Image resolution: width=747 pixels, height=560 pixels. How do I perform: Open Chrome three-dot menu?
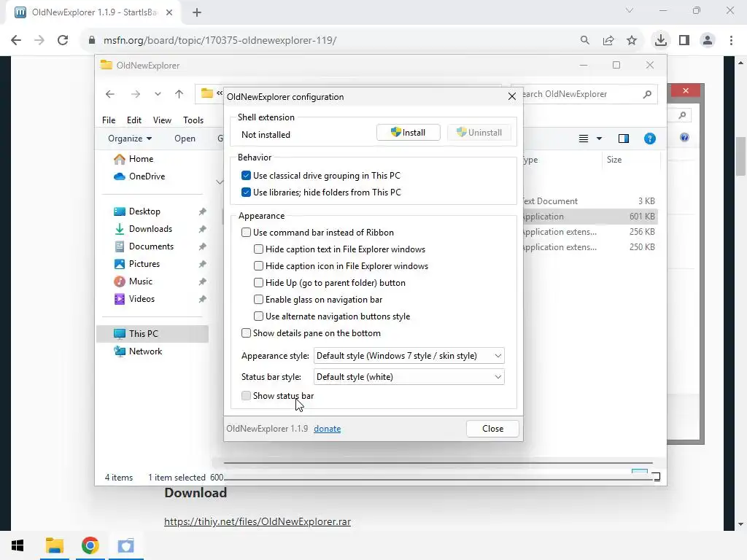click(x=731, y=41)
